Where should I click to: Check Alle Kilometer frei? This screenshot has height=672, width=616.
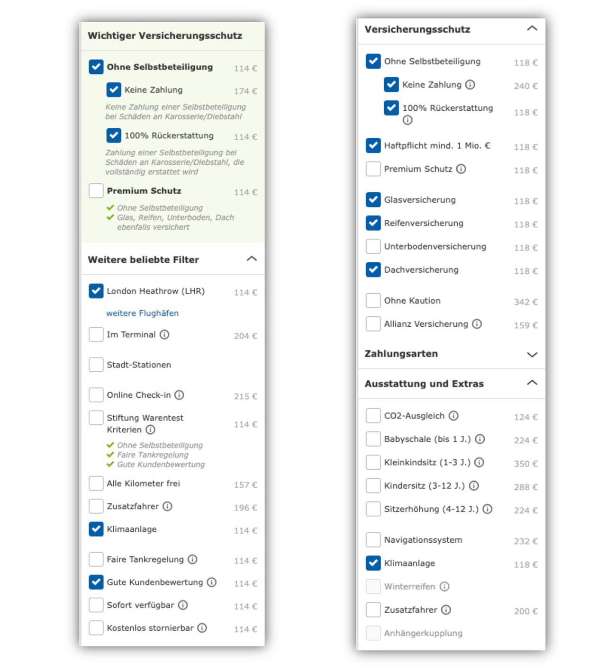click(x=96, y=484)
